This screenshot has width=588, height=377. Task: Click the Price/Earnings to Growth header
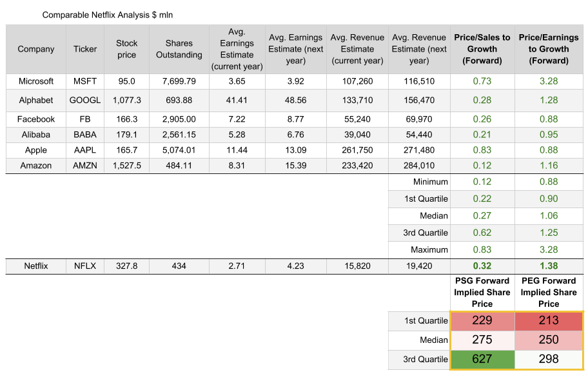[549, 49]
